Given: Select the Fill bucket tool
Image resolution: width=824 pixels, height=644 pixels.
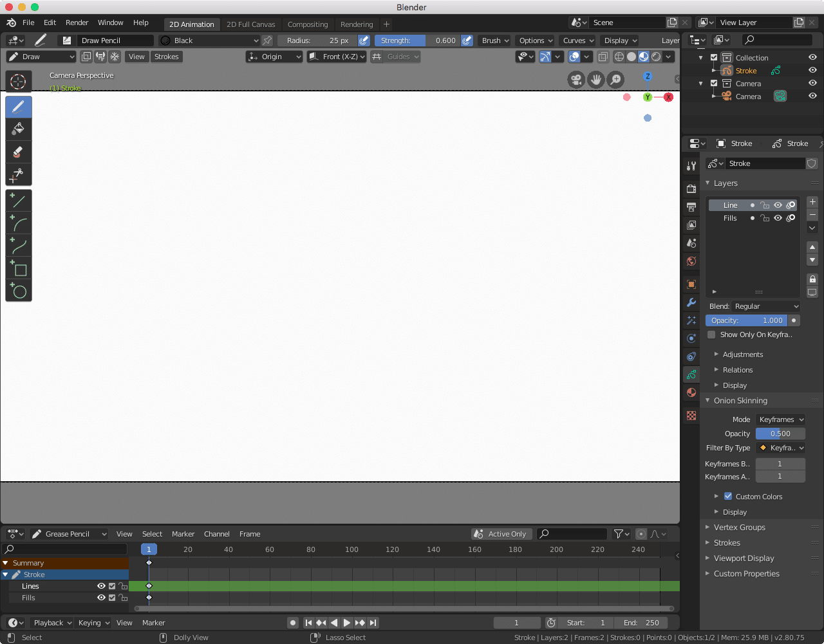Looking at the screenshot, I should [x=18, y=129].
